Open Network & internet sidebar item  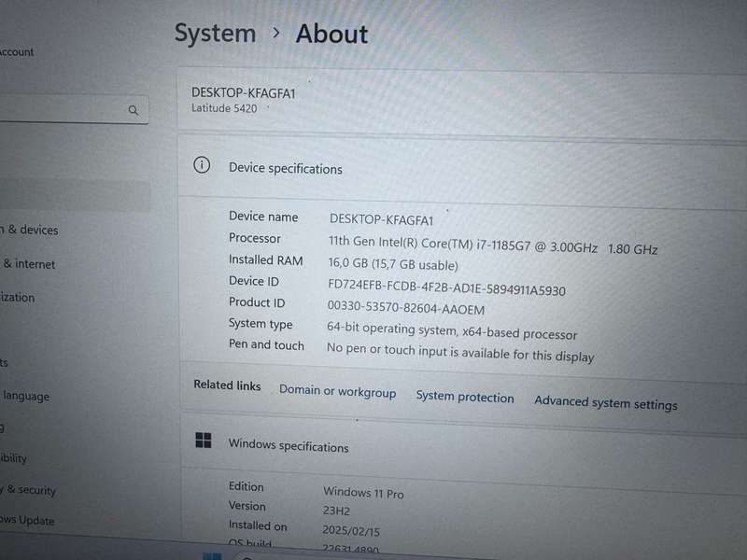28,263
